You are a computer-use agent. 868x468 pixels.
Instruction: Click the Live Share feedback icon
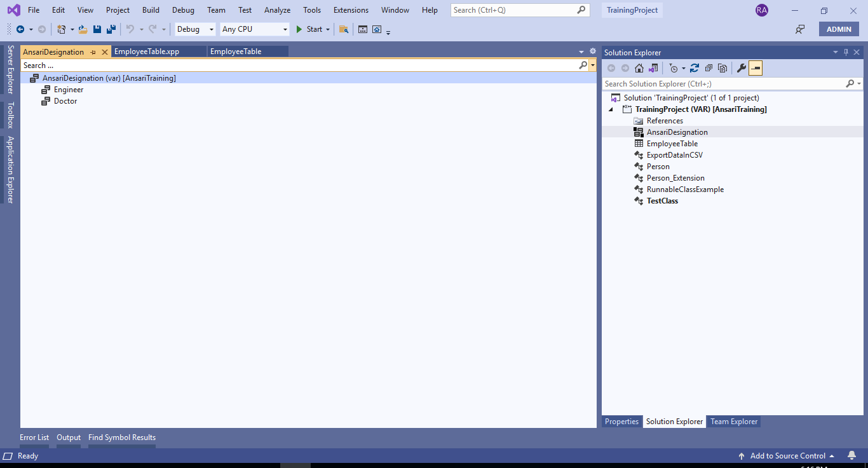[800, 29]
